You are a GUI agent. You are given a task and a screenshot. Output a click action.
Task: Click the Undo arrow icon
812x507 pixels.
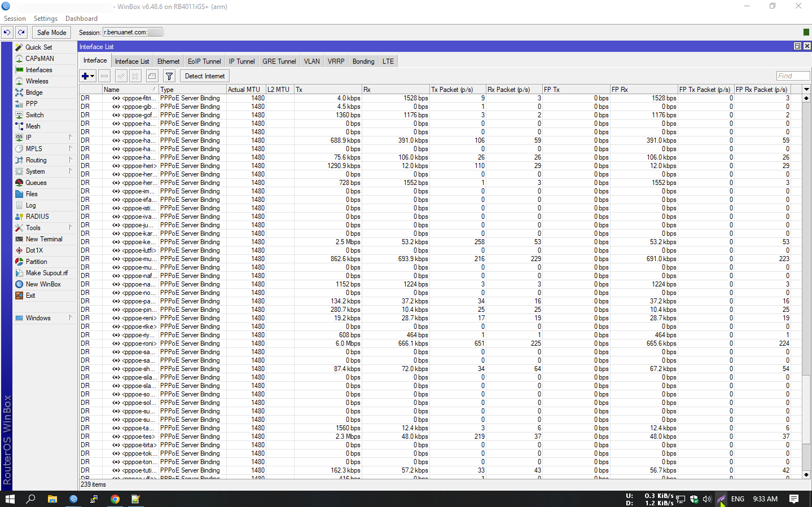tap(7, 33)
